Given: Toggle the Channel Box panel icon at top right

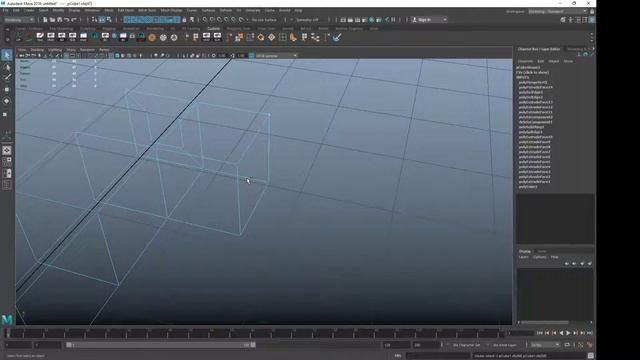Looking at the screenshot, I should [x=592, y=20].
